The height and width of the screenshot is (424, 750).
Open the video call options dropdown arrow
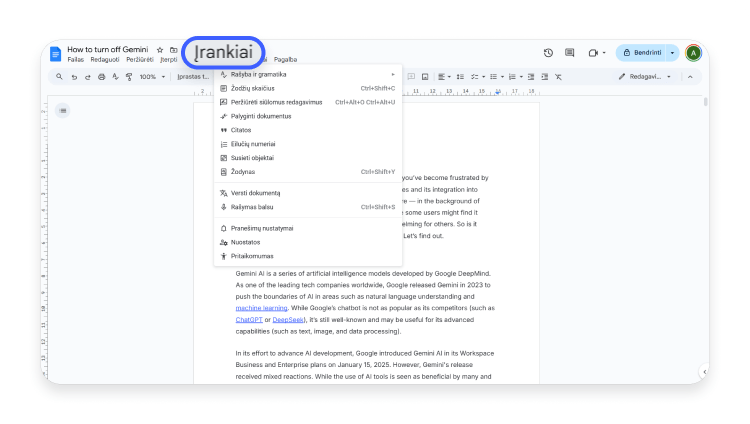click(604, 53)
